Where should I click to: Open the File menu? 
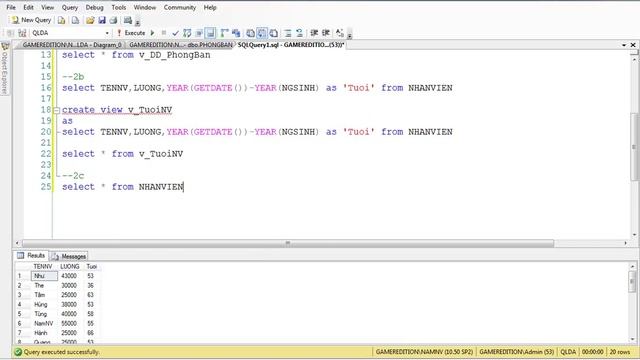pyautogui.click(x=11, y=7)
